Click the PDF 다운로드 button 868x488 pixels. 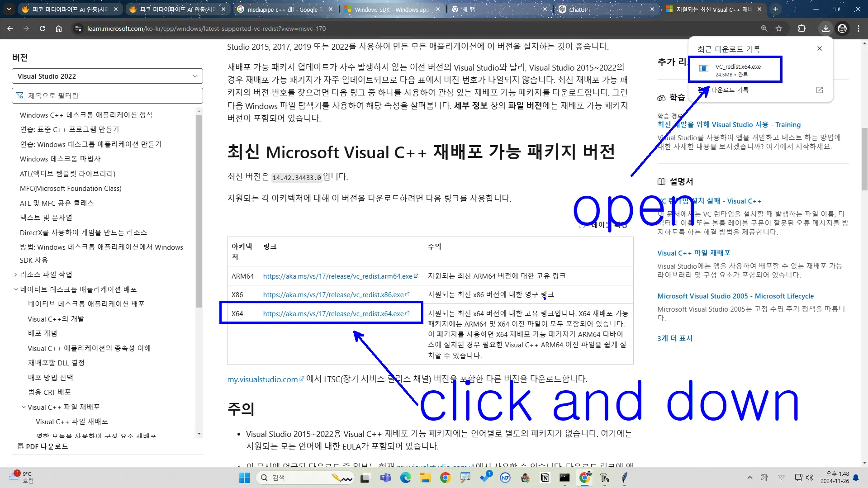[x=43, y=446]
